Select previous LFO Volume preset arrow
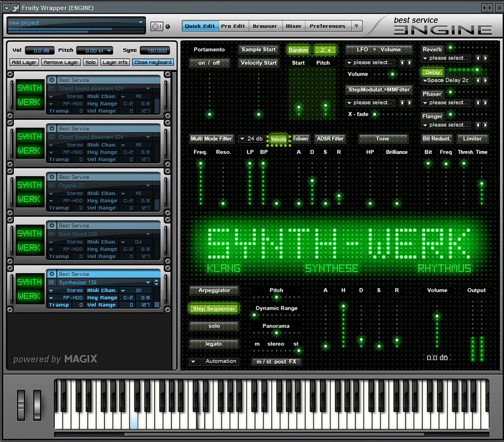Viewport: 504px width, 442px height. point(402,63)
